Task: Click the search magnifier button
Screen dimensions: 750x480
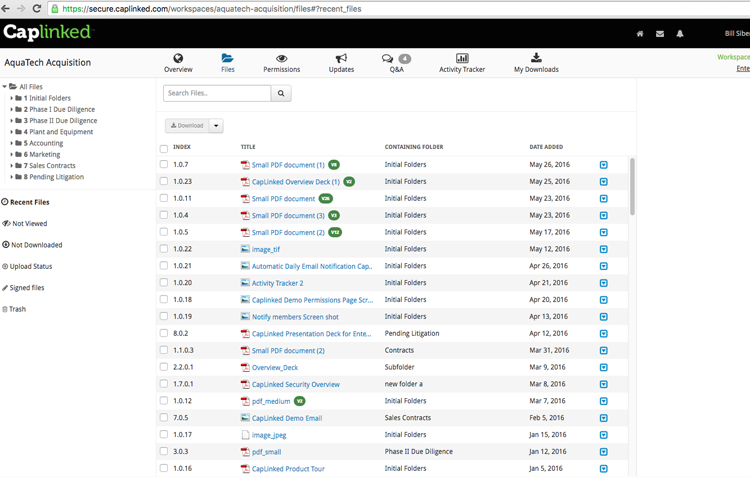Action: coord(281,93)
